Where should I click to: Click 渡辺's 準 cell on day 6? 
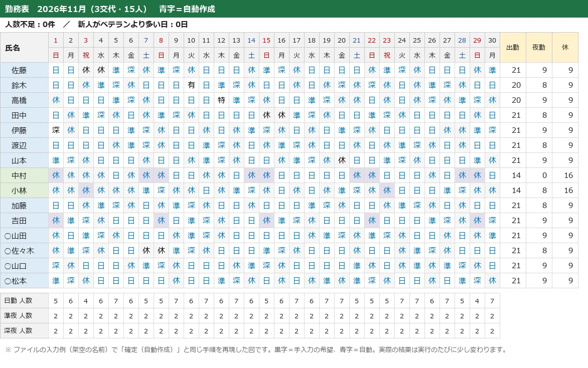131,145
